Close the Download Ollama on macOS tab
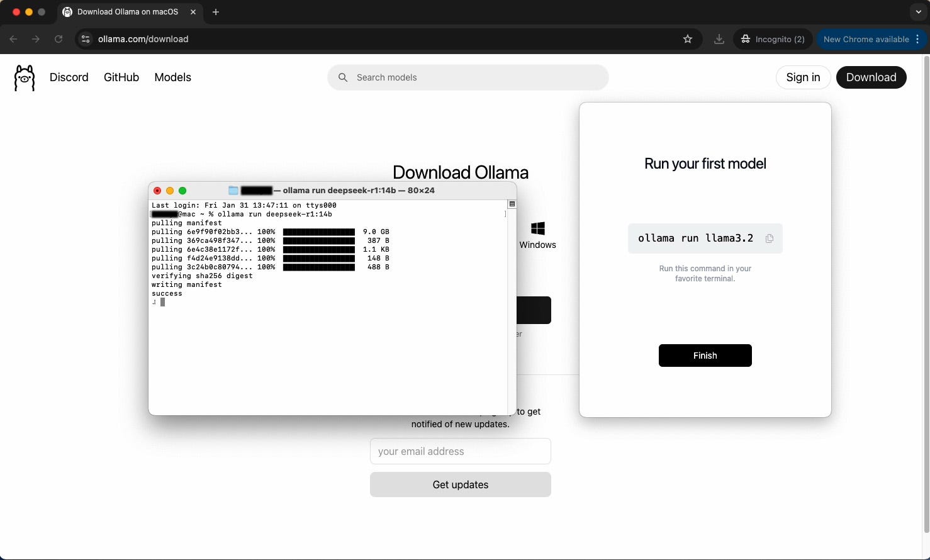Image resolution: width=930 pixels, height=560 pixels. coord(193,12)
